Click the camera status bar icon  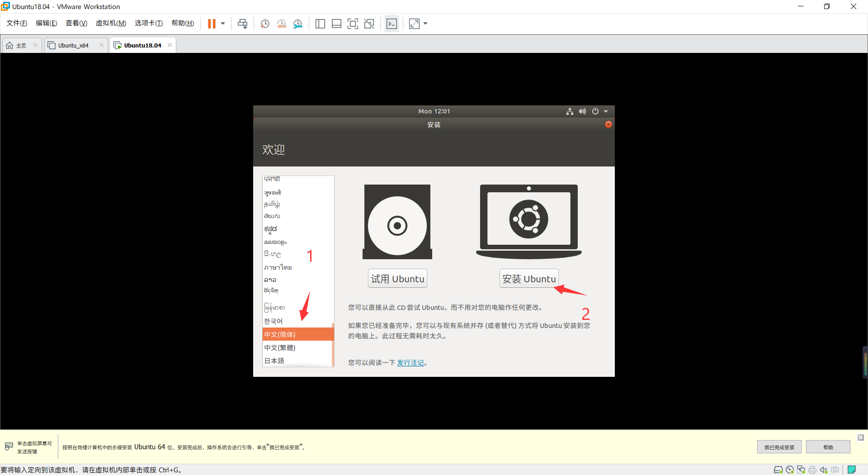click(x=835, y=470)
